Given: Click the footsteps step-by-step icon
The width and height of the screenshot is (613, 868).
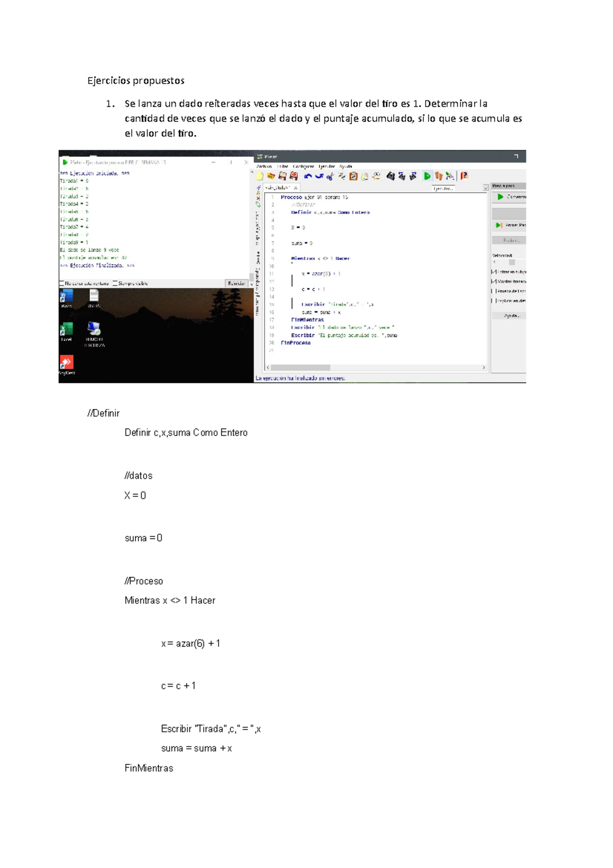Looking at the screenshot, I should [438, 176].
